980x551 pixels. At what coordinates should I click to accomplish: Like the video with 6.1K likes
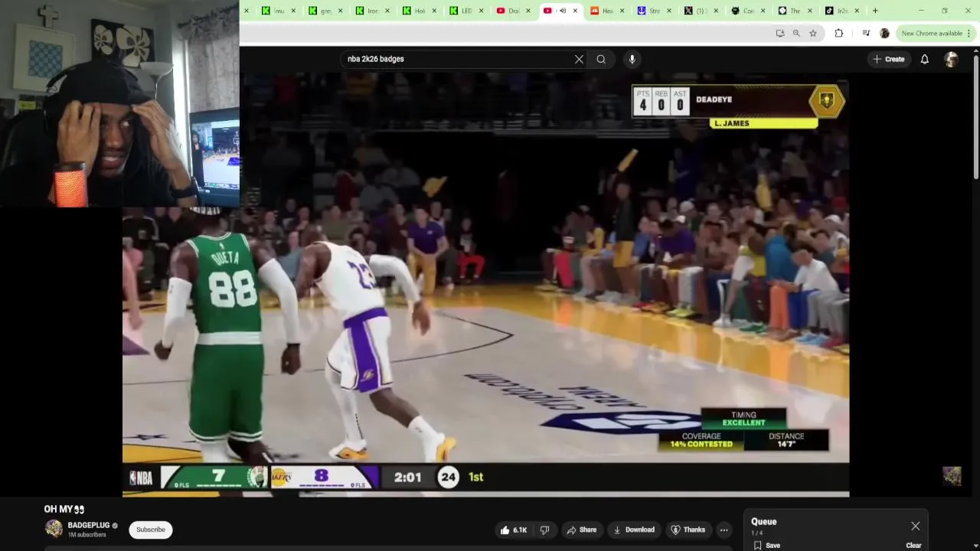coord(514,530)
